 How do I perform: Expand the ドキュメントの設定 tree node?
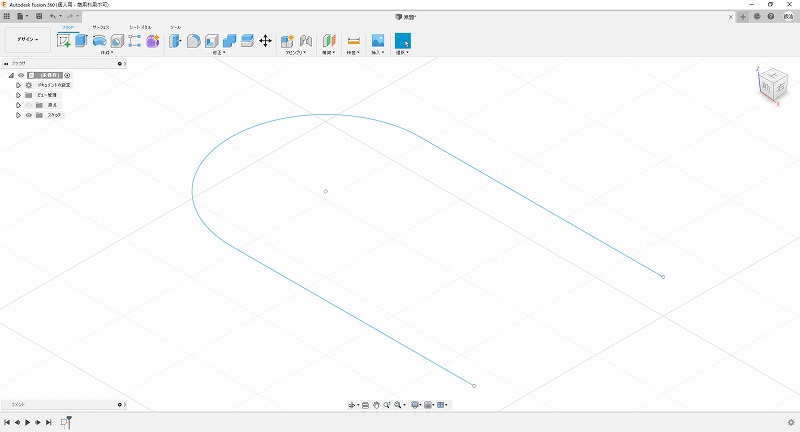18,85
